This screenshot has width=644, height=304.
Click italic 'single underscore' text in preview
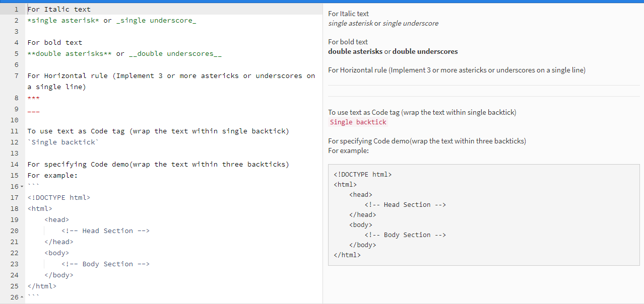coord(410,23)
